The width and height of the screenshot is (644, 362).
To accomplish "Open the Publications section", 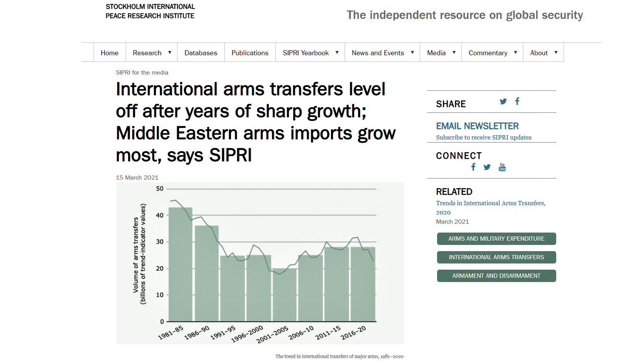I will pyautogui.click(x=250, y=53).
